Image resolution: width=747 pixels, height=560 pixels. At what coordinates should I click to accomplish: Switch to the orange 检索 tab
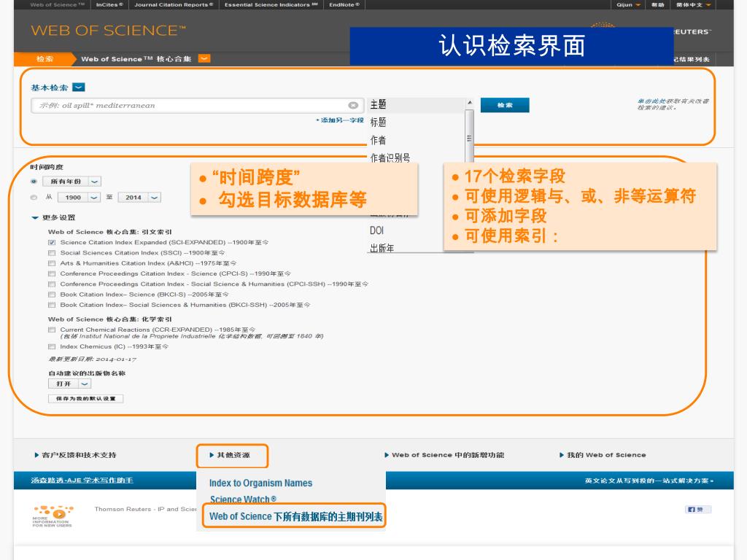click(x=44, y=59)
